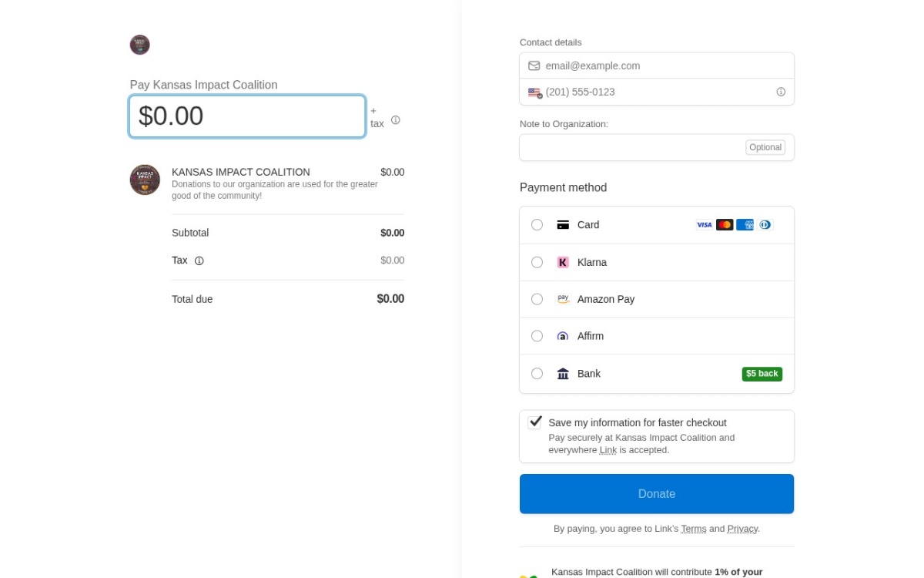Click the Tax info icon in summary

(x=199, y=261)
